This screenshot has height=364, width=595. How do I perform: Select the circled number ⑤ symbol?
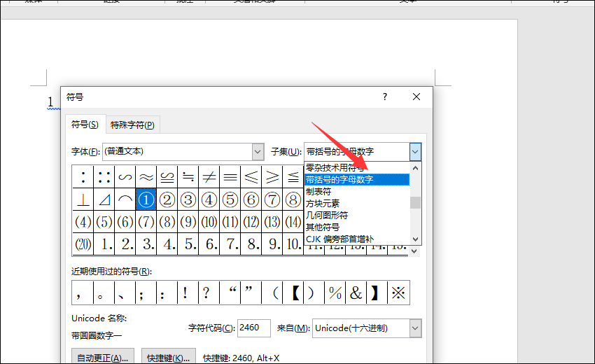[x=230, y=199]
